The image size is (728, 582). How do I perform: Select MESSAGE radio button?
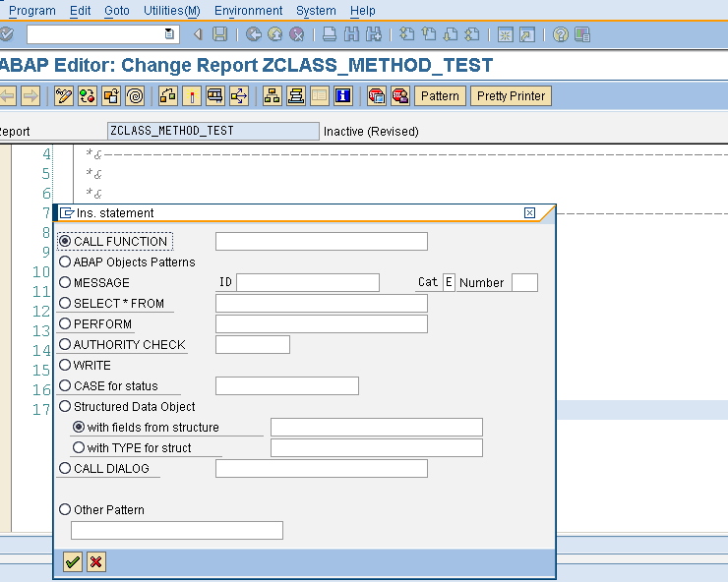click(65, 282)
